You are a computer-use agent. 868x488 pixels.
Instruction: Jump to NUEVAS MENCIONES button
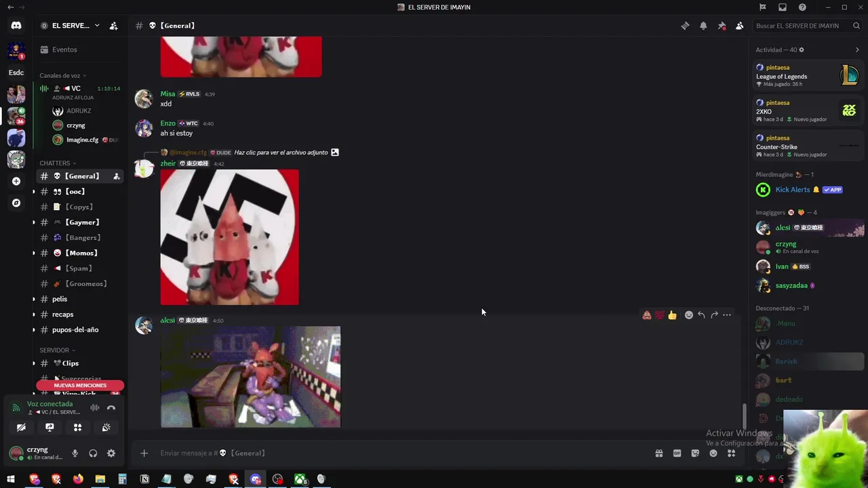[x=80, y=385]
